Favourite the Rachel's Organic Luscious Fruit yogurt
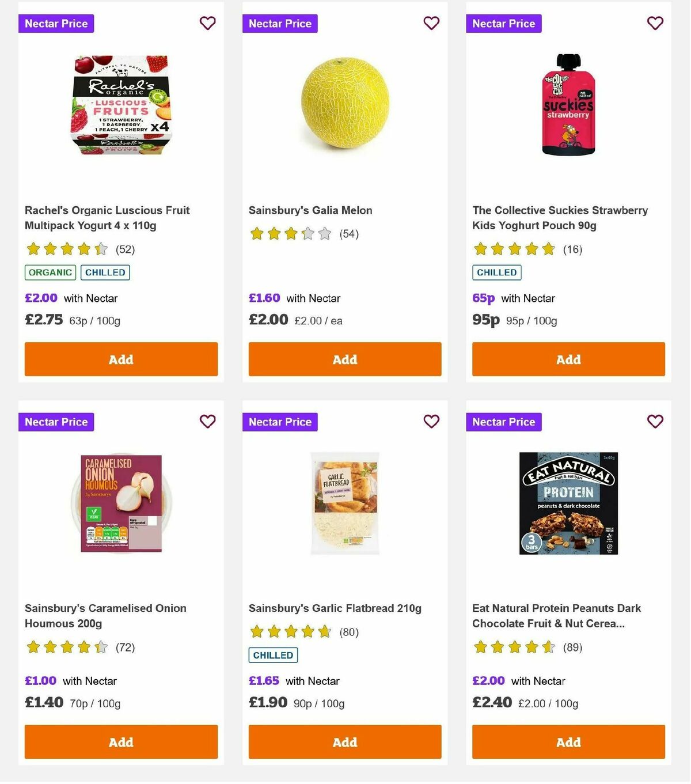The width and height of the screenshot is (691, 784). [207, 23]
